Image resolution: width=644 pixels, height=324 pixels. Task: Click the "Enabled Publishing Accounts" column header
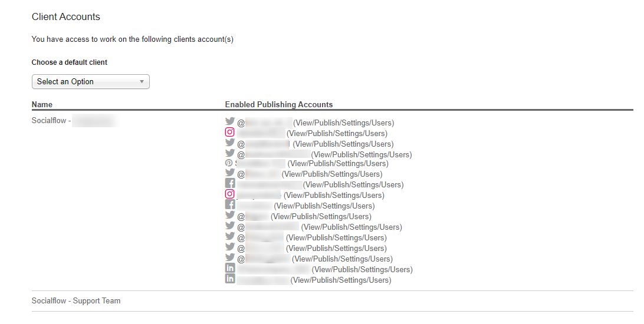[279, 105]
